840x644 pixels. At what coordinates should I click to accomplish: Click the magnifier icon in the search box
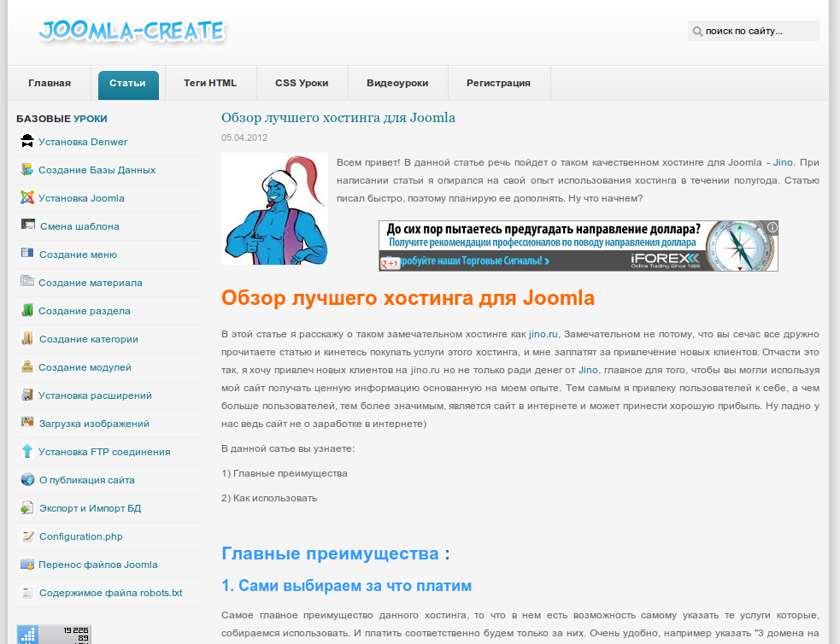pos(697,32)
